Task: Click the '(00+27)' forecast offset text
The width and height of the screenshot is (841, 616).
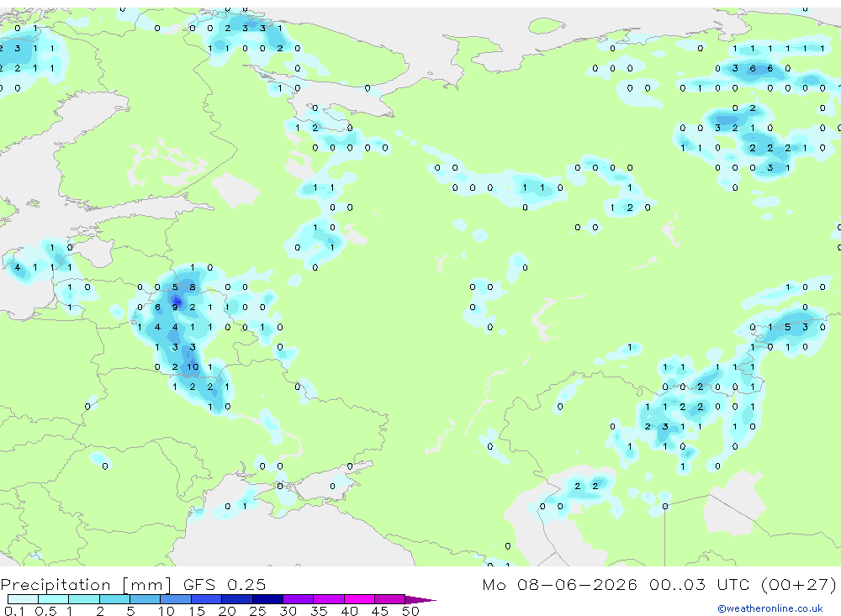Action: 799,584
